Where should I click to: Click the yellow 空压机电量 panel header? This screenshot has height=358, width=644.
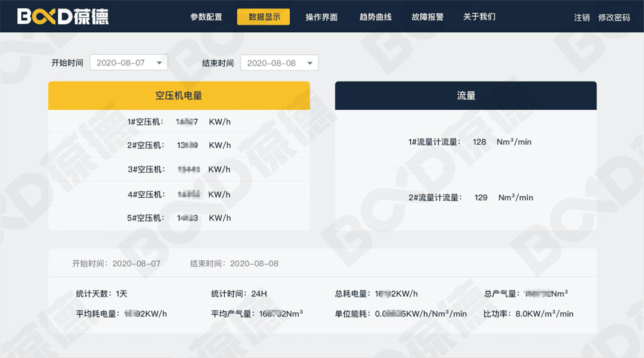[x=179, y=95]
